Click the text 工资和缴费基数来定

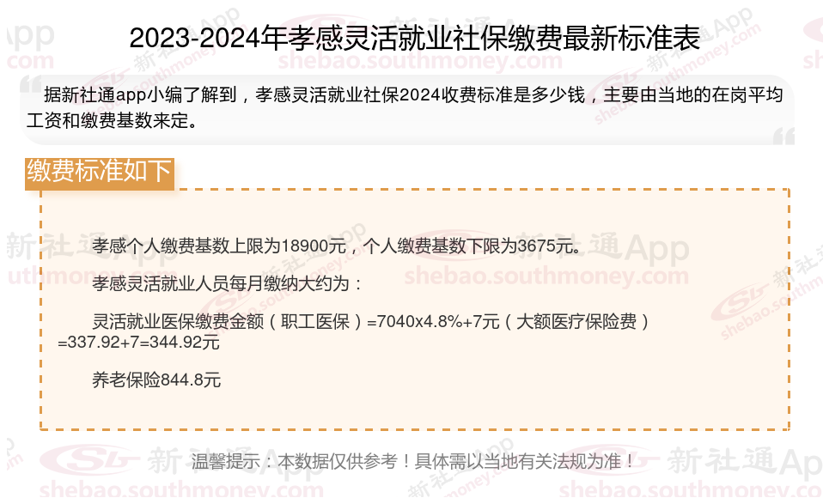(x=112, y=120)
